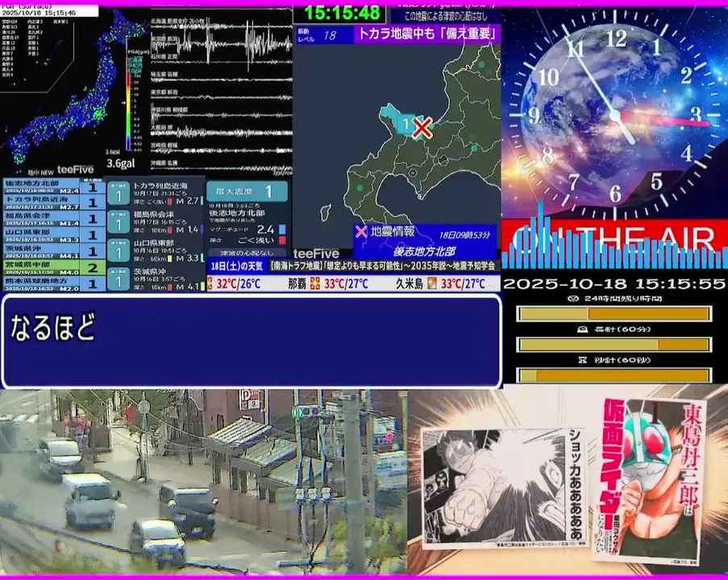Click the clock icon beside 24時間残り時間
Image resolution: width=728 pixels, height=580 pixels.
coord(573,298)
